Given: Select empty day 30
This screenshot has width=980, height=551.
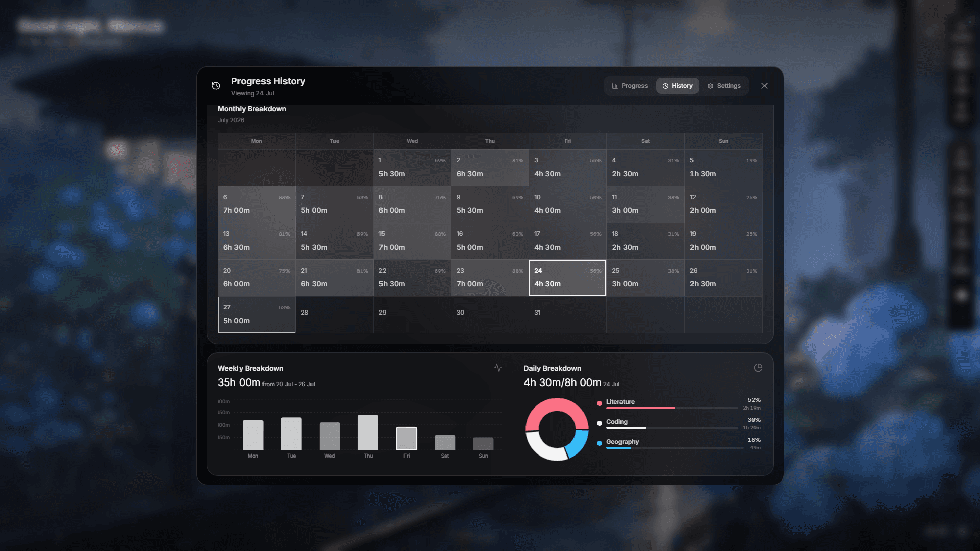Looking at the screenshot, I should tap(490, 315).
